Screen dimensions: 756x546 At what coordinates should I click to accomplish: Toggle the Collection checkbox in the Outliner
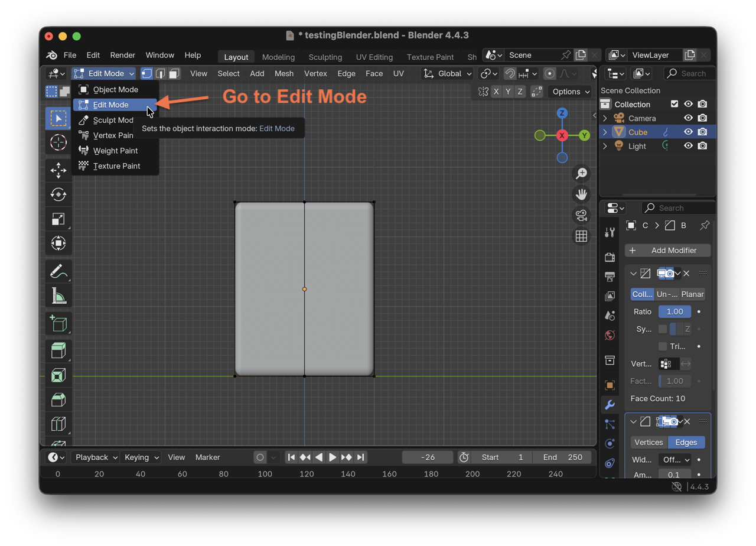pyautogui.click(x=676, y=104)
